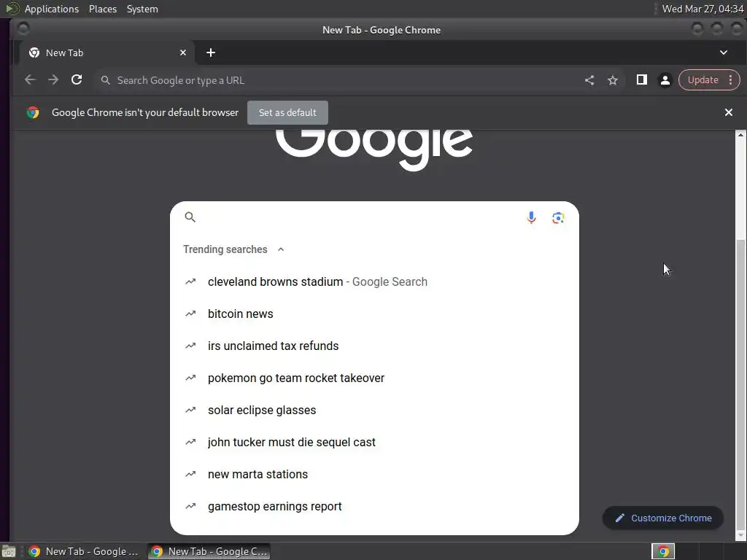The width and height of the screenshot is (747, 560).
Task: Select gamestop earnings report suggestion
Action: (374, 507)
